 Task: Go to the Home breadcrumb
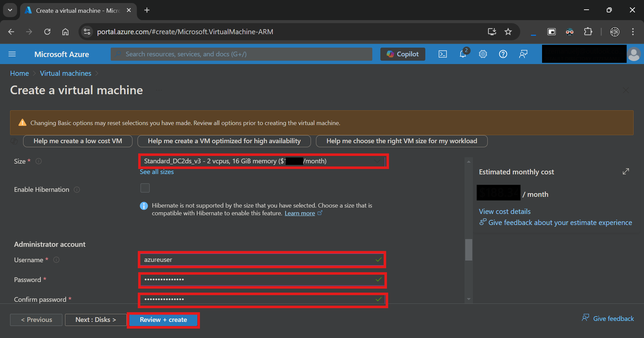pyautogui.click(x=19, y=73)
